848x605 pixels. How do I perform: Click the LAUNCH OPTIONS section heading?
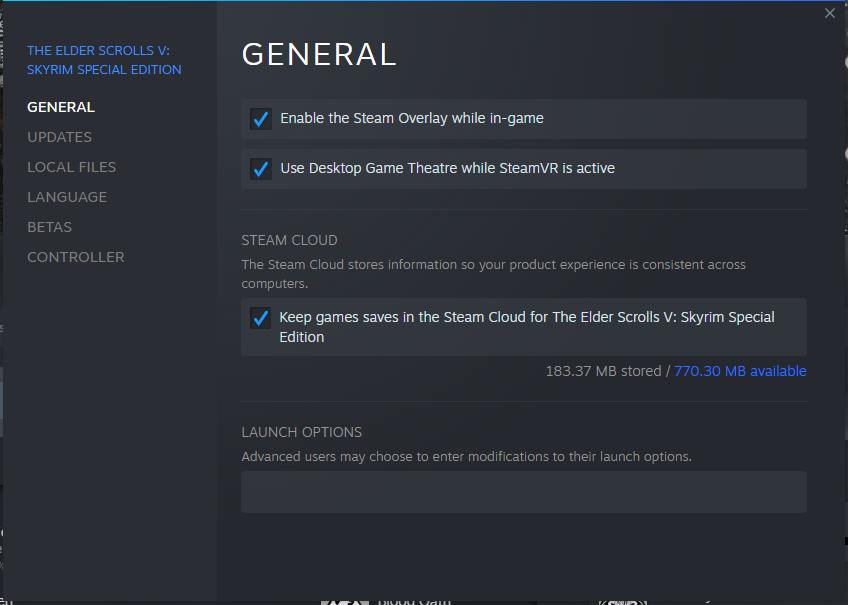301,432
